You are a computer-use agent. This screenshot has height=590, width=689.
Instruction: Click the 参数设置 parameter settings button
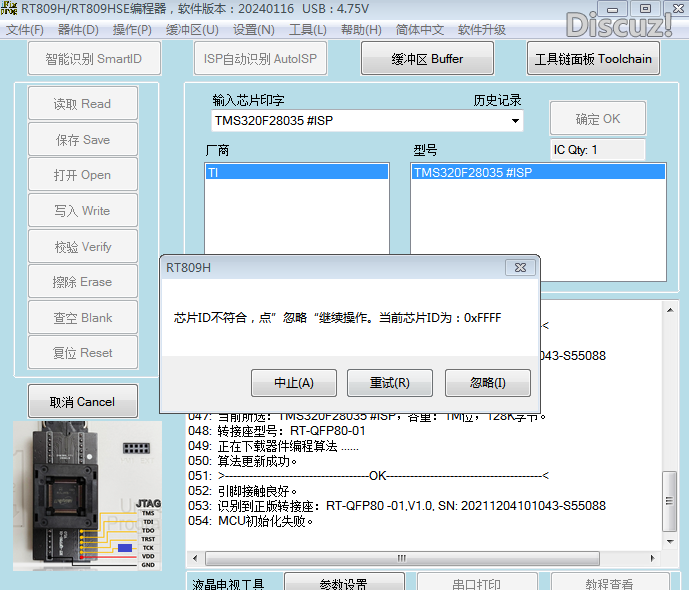click(x=343, y=584)
